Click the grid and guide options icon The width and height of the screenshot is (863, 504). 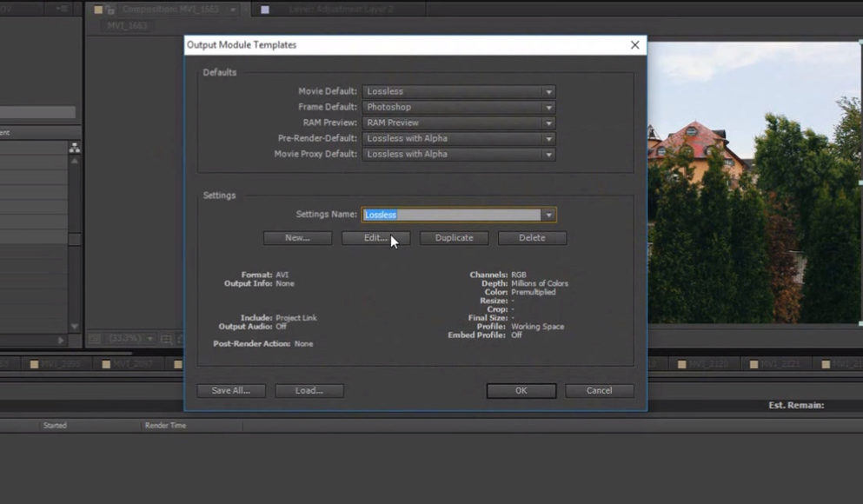point(165,338)
